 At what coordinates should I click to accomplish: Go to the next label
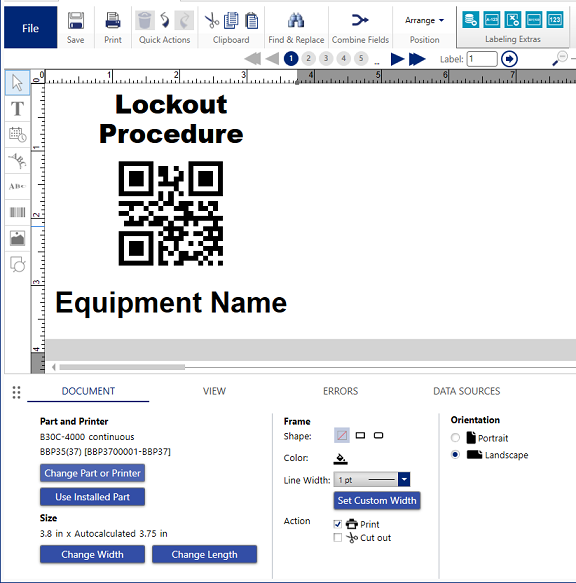pyautogui.click(x=397, y=59)
